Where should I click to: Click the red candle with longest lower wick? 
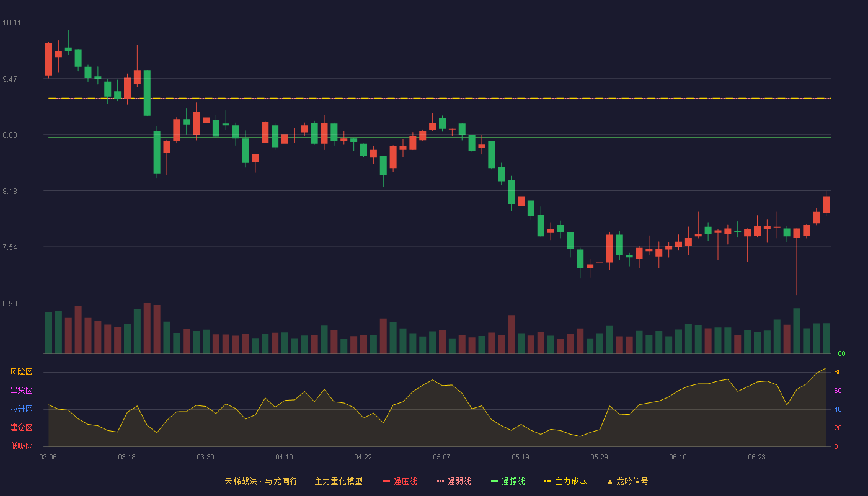(797, 260)
